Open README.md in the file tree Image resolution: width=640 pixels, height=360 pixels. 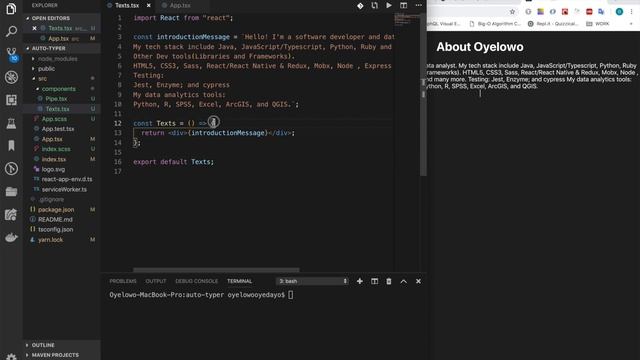pos(55,220)
